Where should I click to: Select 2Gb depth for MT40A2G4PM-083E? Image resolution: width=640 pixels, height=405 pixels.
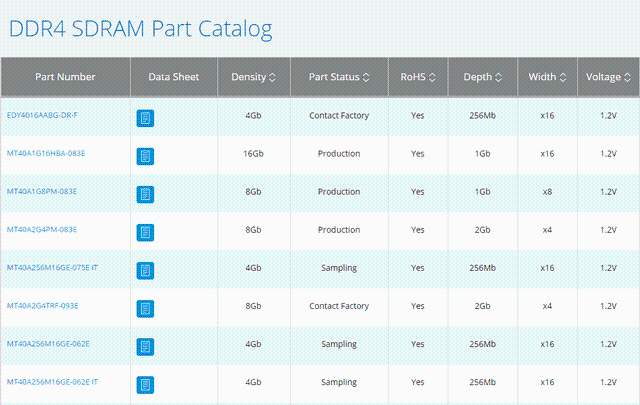(x=482, y=230)
